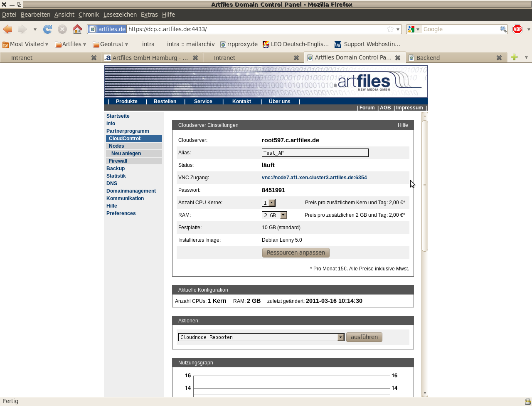The height and width of the screenshot is (406, 532).
Task: Click the browser back arrow icon
Action: point(7,29)
